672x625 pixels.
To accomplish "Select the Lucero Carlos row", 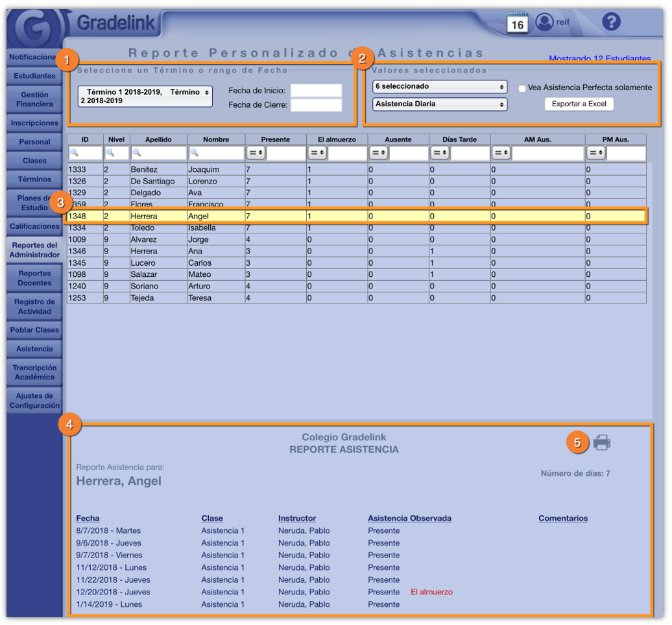I will point(357,263).
